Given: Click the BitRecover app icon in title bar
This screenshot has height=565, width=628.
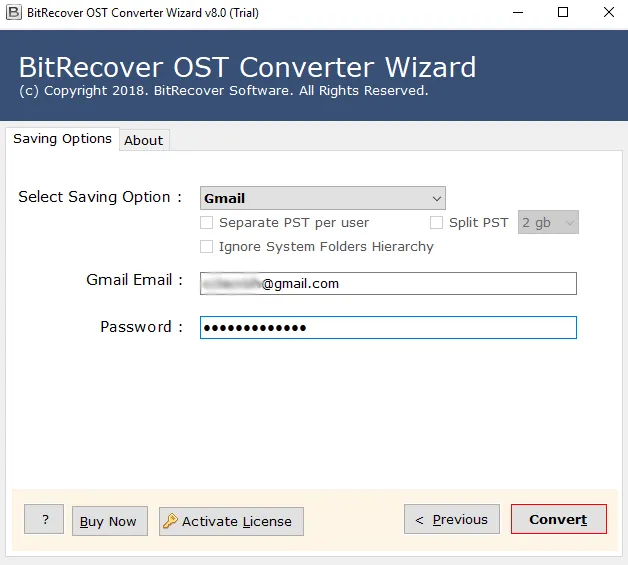Looking at the screenshot, I should [14, 12].
